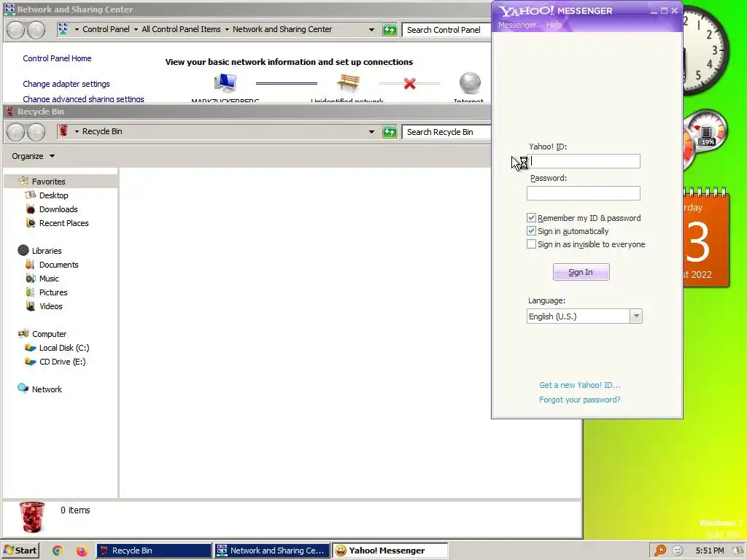Click the All Control Panel Items breadcrumb
This screenshot has width=747, height=560.
[181, 29]
